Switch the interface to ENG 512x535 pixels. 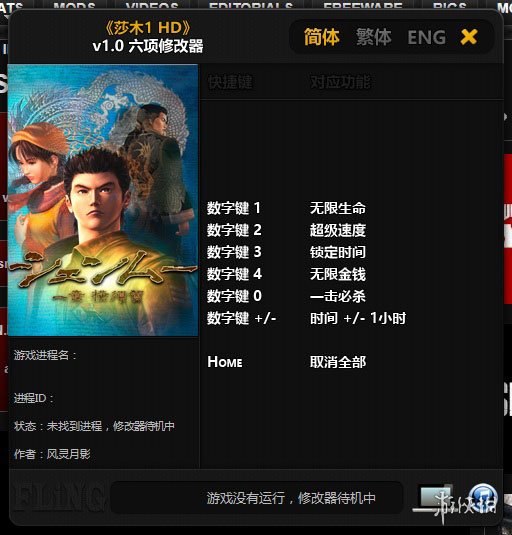tap(426, 37)
